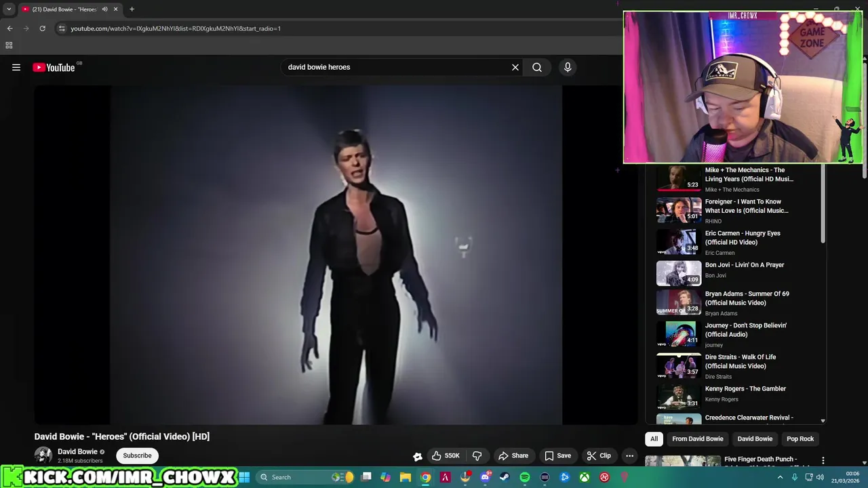The width and height of the screenshot is (868, 488).
Task: Open Discord from the taskbar
Action: tap(485, 477)
